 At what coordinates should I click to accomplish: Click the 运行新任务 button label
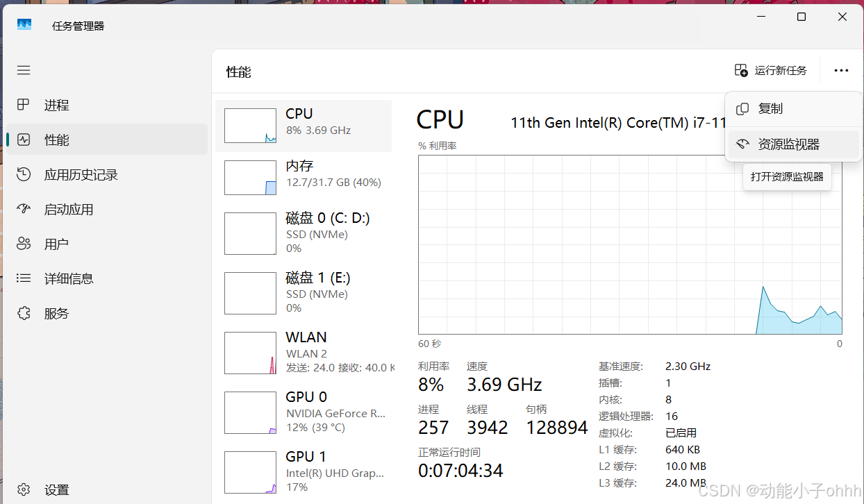tap(781, 70)
